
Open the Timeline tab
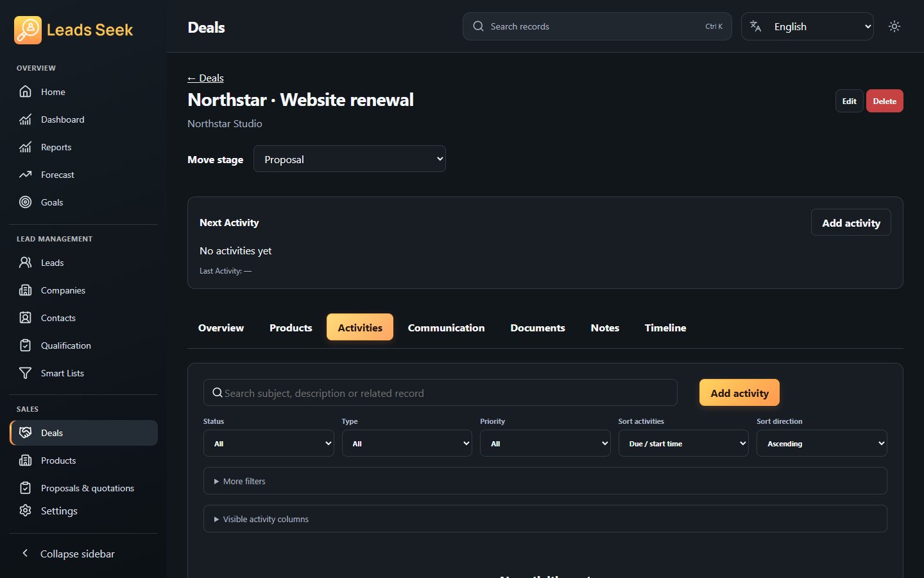point(665,328)
